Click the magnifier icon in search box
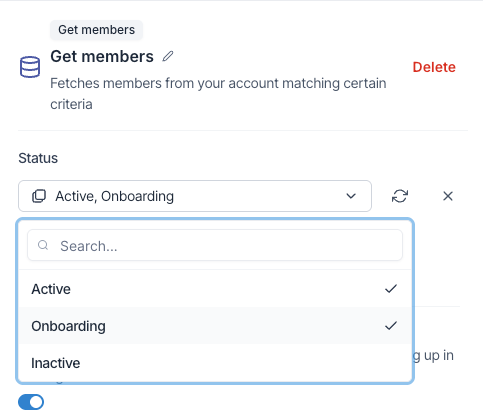The image size is (483, 418). (43, 245)
